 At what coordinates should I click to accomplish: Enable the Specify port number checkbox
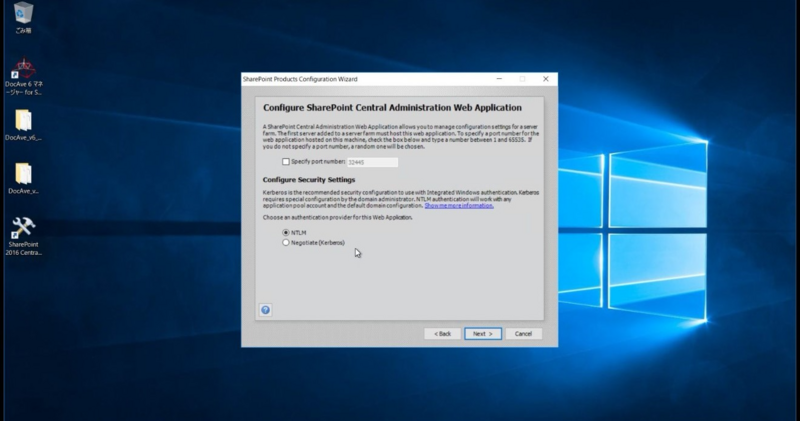[x=286, y=162]
